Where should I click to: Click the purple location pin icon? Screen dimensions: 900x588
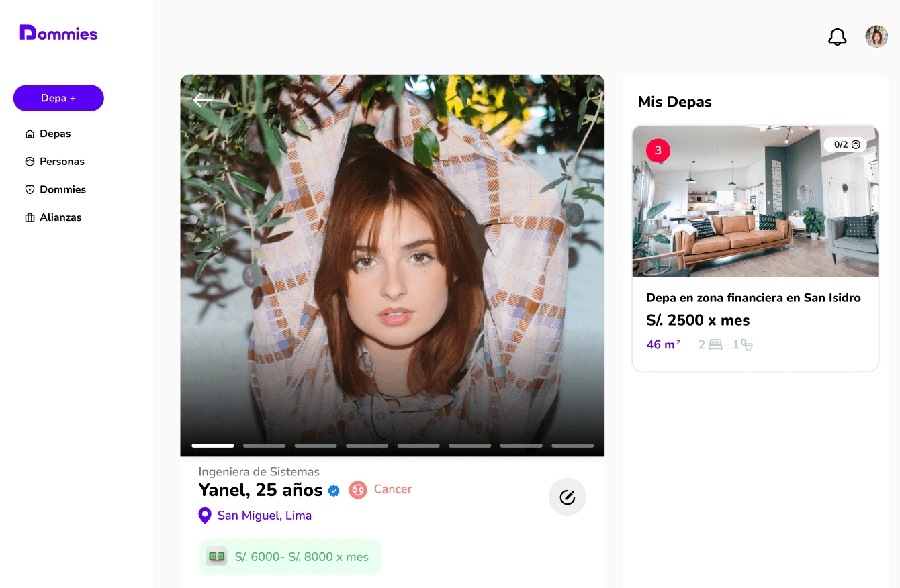205,516
